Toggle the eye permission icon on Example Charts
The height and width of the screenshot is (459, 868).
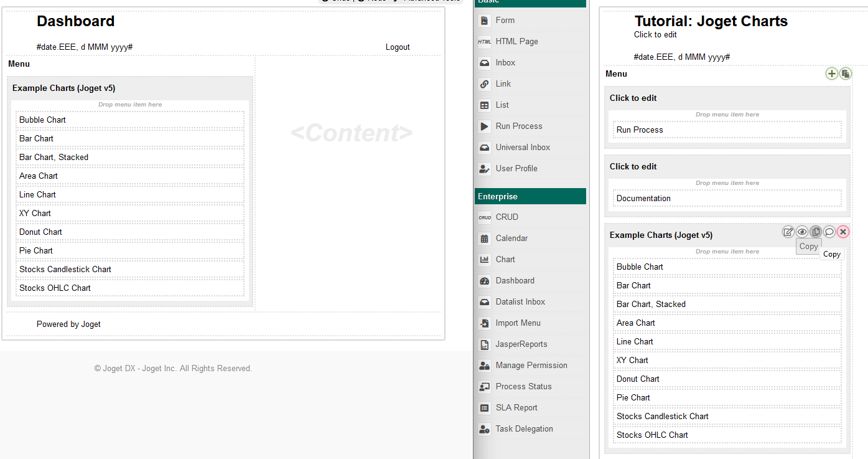click(802, 232)
